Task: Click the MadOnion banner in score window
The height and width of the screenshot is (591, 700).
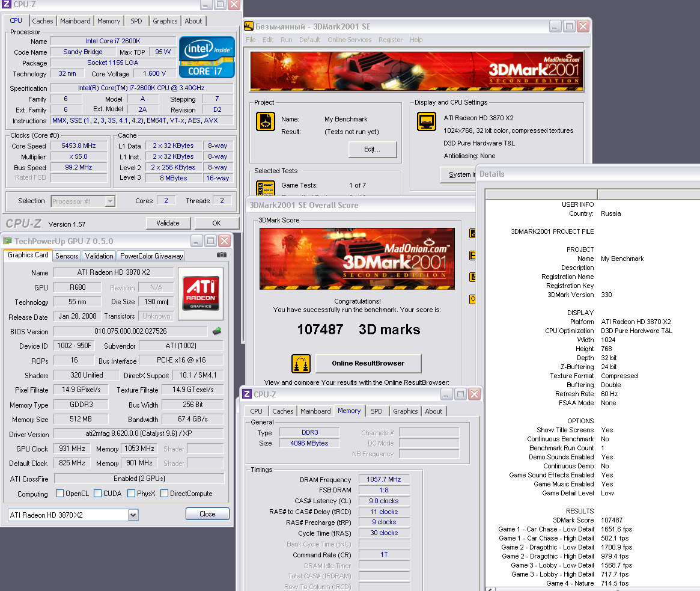Action: (357, 259)
